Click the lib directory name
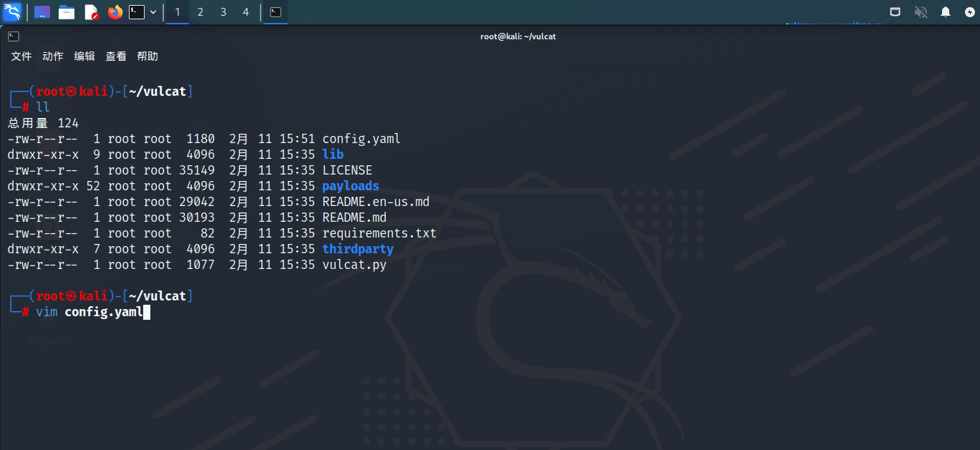980x450 pixels. pos(333,155)
